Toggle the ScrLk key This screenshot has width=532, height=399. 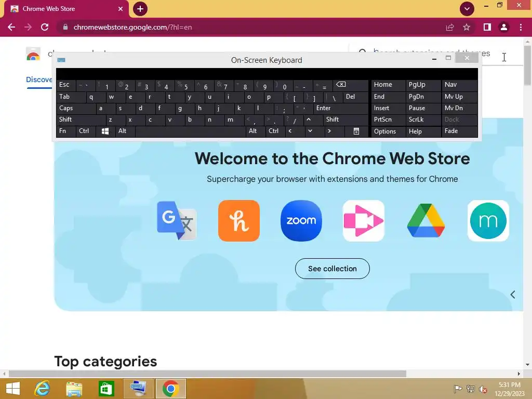423,120
